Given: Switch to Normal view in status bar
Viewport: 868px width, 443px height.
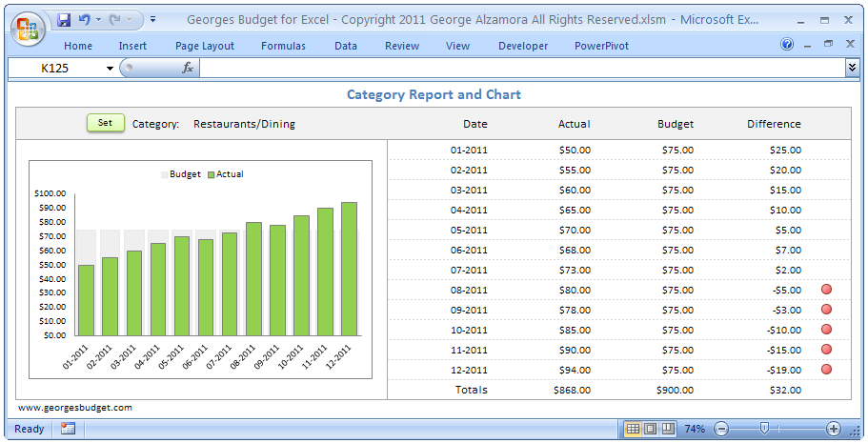Looking at the screenshot, I should 633,429.
